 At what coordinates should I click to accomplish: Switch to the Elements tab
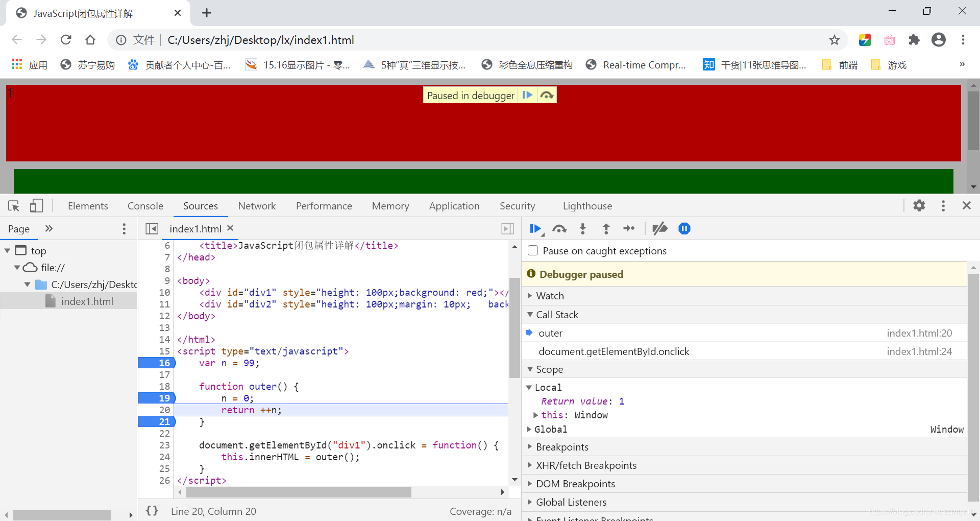click(x=88, y=206)
